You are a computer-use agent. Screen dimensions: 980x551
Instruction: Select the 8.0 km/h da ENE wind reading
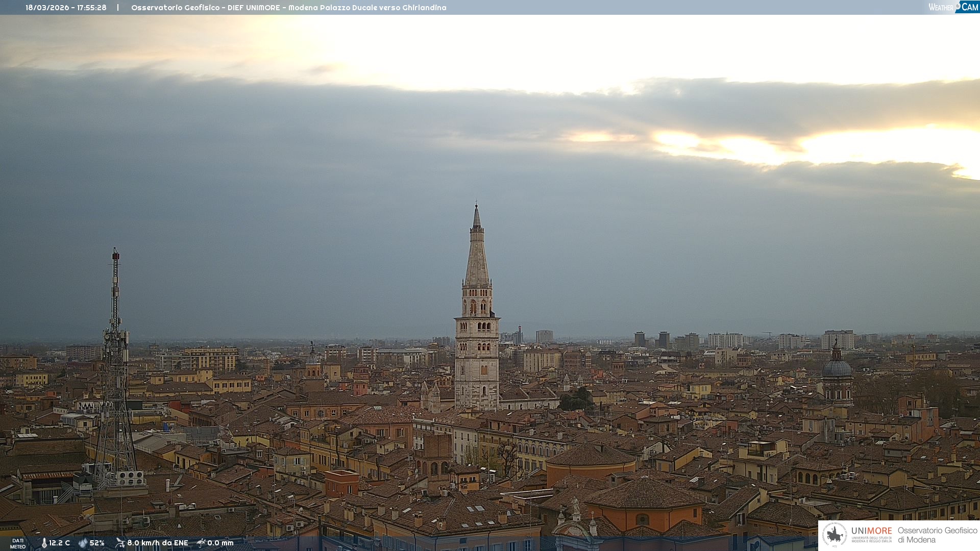click(x=157, y=543)
